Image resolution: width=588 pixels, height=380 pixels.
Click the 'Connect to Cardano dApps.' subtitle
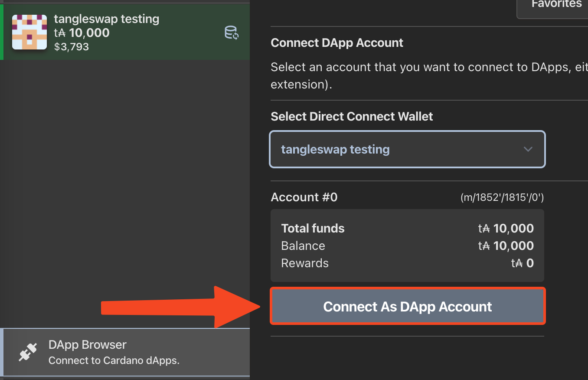click(114, 360)
